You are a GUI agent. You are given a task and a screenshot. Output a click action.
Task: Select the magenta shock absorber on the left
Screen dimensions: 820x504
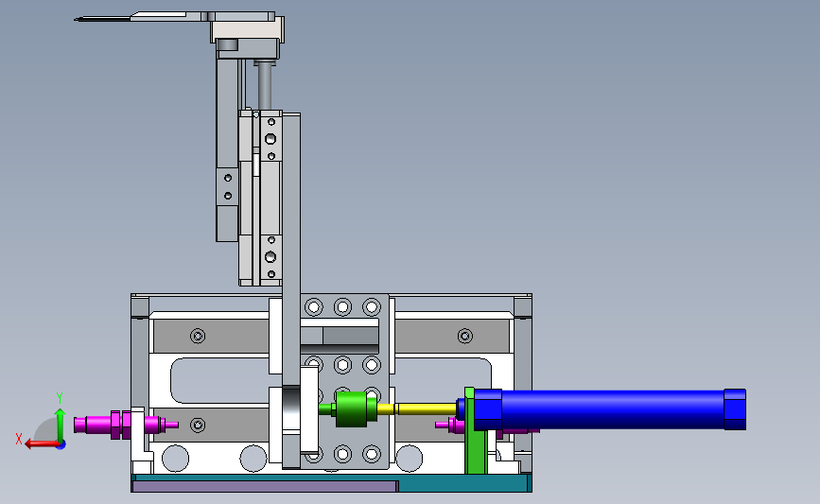(126, 425)
